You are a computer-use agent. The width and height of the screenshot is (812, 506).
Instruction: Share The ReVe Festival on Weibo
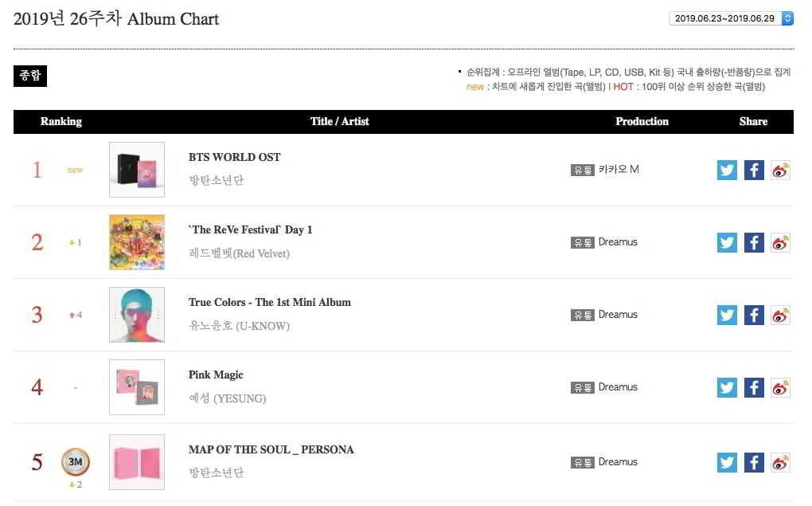pos(780,242)
